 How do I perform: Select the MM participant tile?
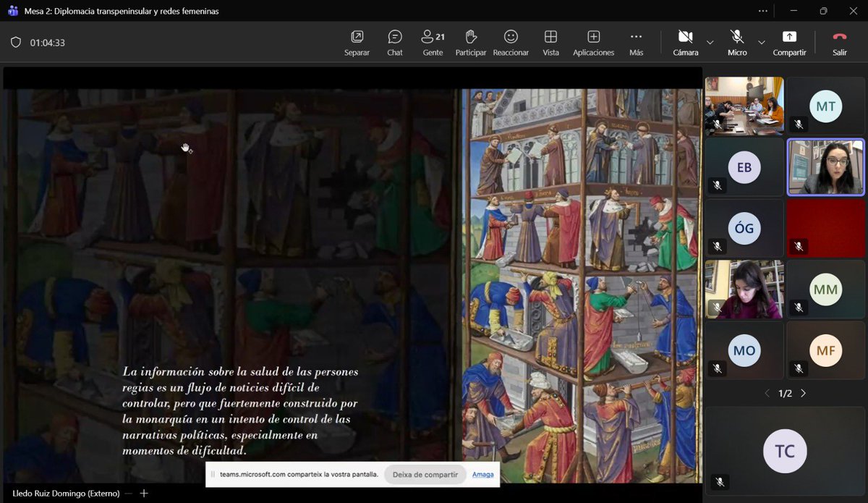point(825,289)
